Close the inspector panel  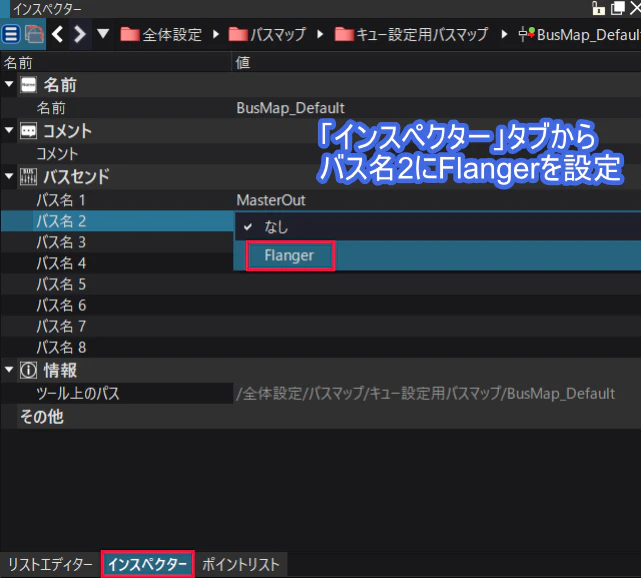click(x=635, y=7)
